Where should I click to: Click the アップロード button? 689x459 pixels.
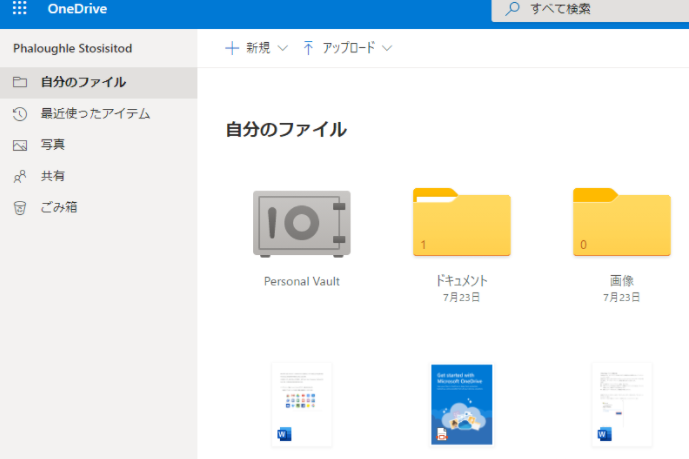click(x=347, y=48)
